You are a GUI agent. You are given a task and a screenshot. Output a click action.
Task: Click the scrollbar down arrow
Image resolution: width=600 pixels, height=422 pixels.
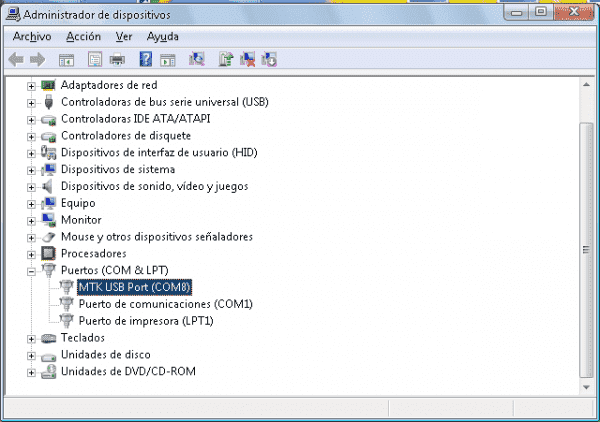point(586,387)
